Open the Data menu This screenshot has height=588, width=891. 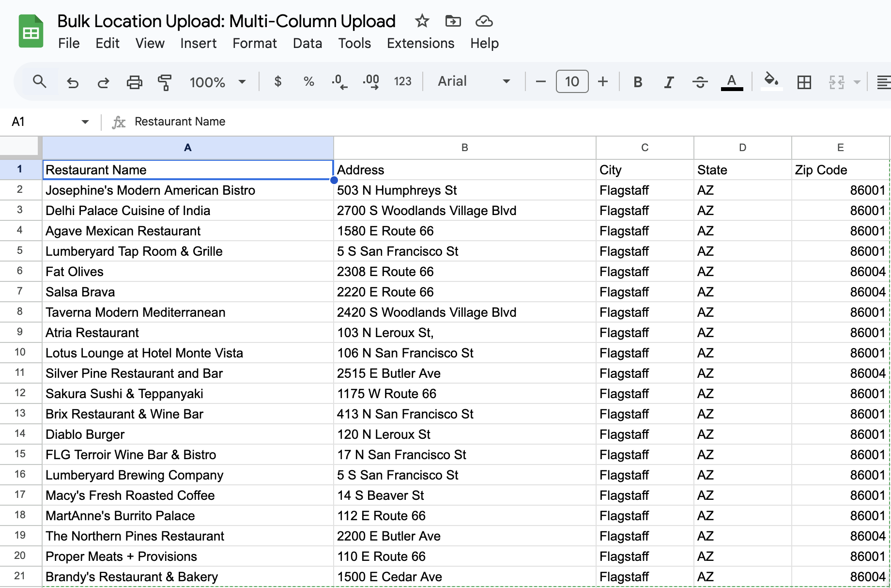pyautogui.click(x=307, y=43)
